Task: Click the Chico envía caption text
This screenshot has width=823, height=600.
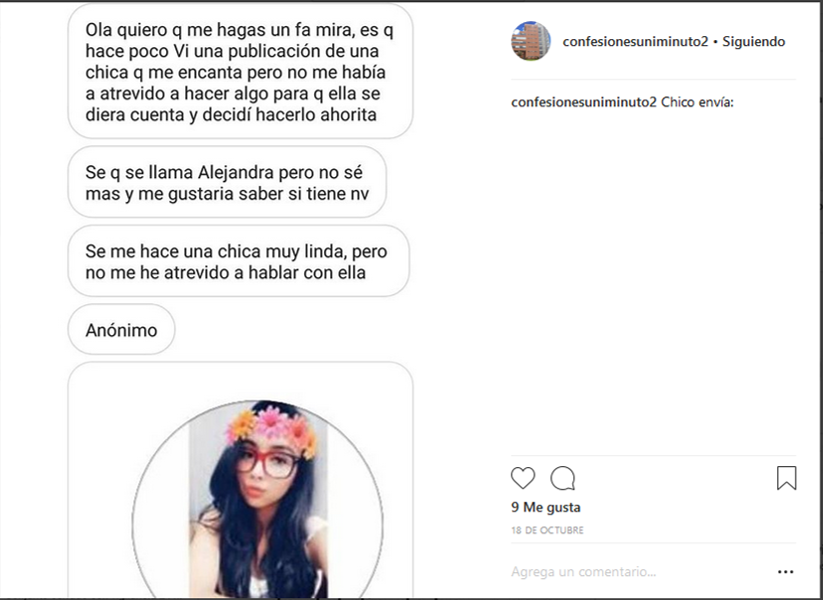Action: (697, 102)
